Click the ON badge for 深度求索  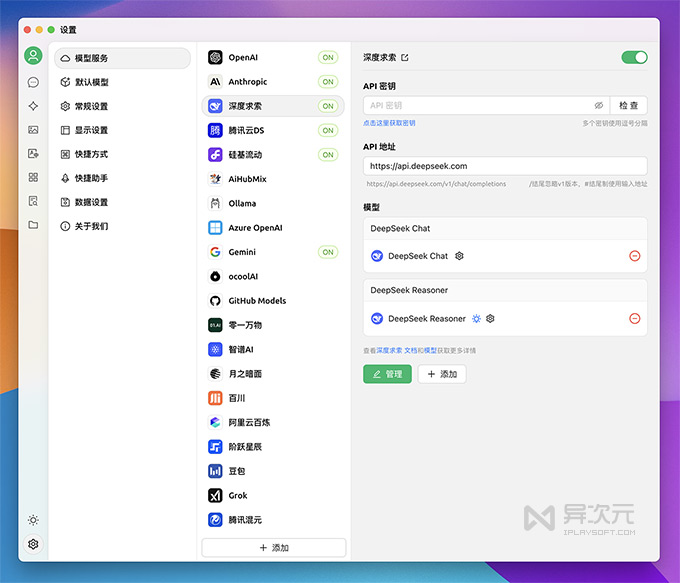328,106
